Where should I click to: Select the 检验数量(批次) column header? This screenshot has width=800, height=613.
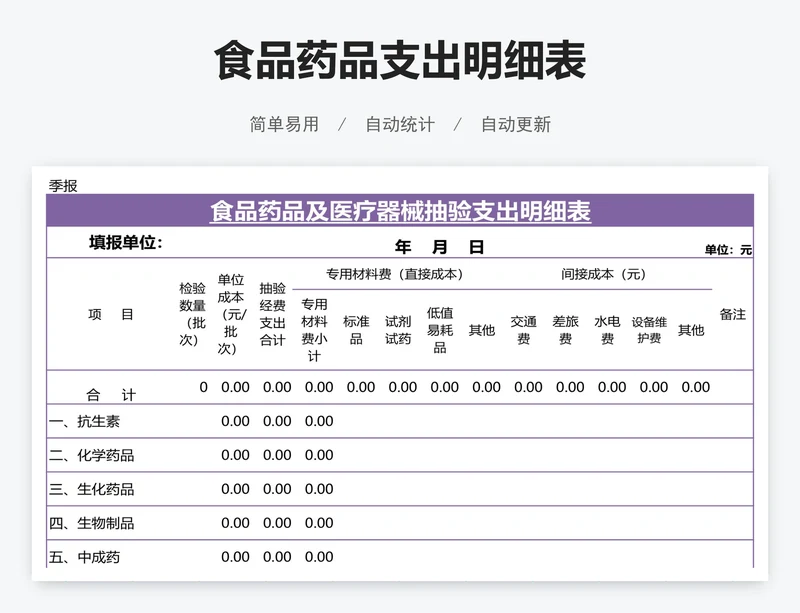(192, 314)
